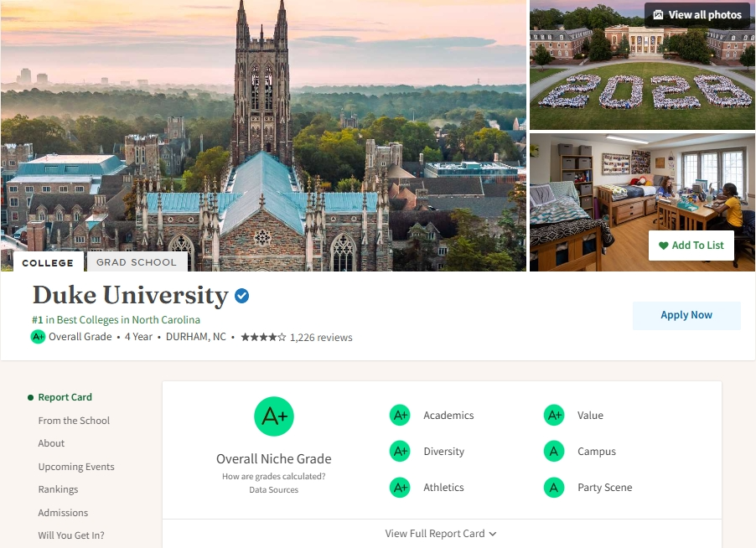Click the heart icon on Add To List
Image resolution: width=756 pixels, height=548 pixels.
pyautogui.click(x=664, y=246)
